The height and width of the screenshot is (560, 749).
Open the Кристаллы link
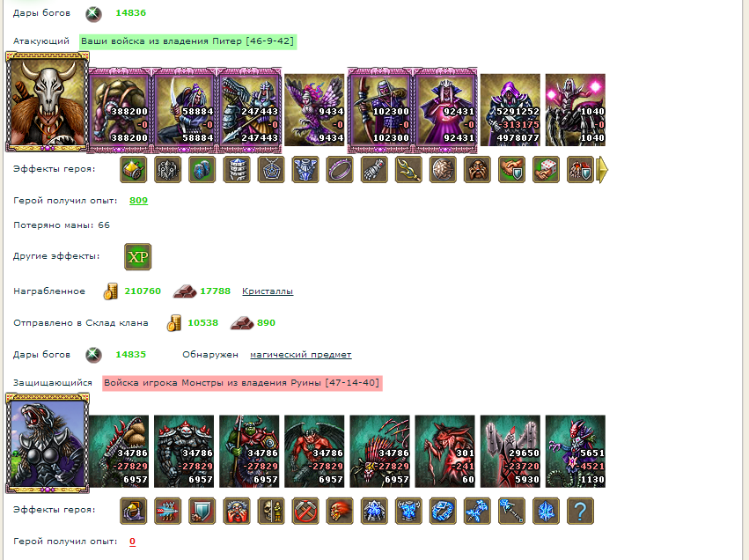tap(268, 291)
